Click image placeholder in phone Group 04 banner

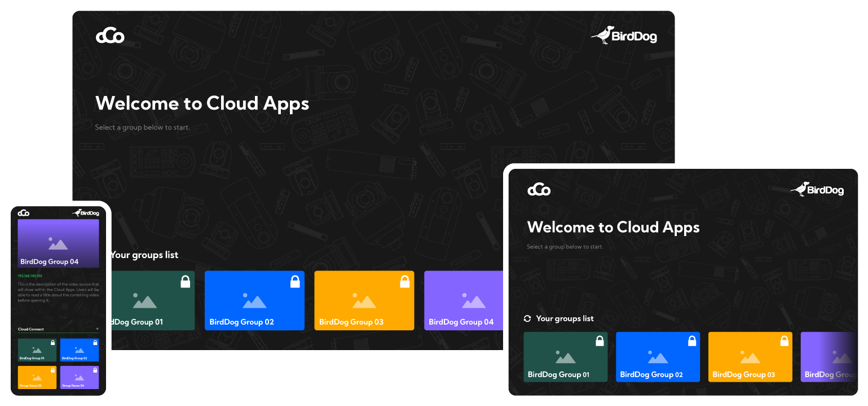[x=58, y=243]
